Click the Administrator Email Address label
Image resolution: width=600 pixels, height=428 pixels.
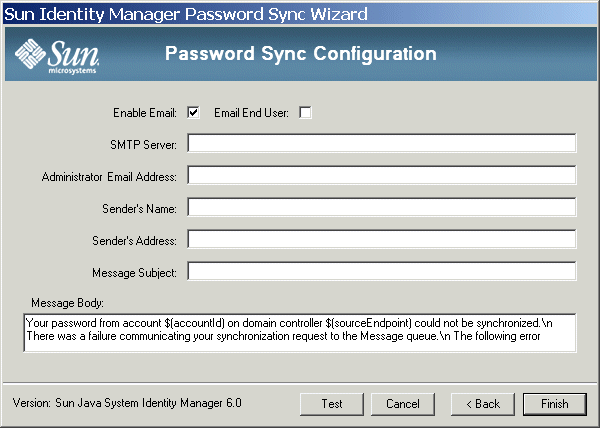(x=109, y=177)
